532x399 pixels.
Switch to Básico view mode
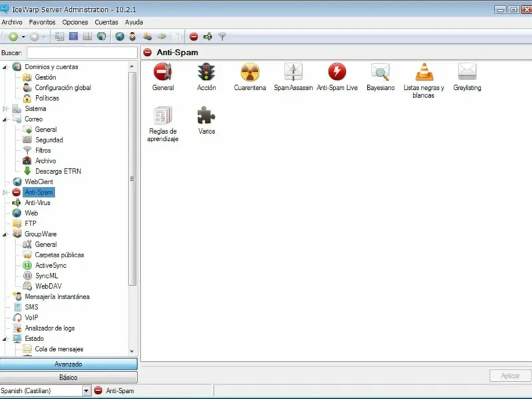[68, 377]
